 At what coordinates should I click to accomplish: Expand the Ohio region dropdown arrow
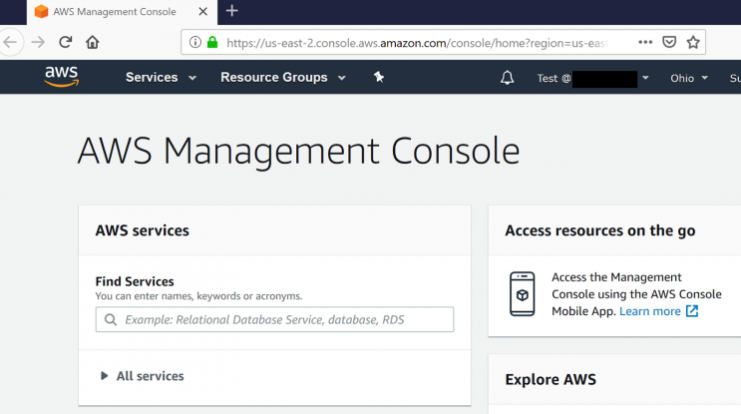pos(705,78)
